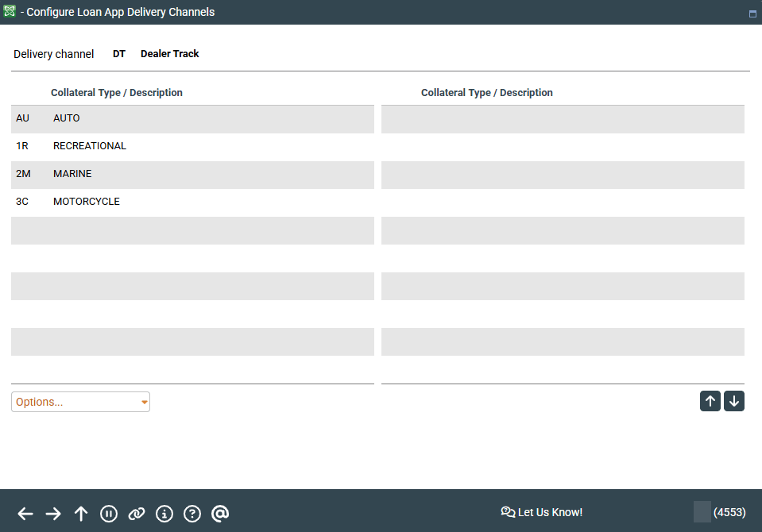Click the forward arrow navigation icon
The width and height of the screenshot is (762, 532).
tap(53, 514)
